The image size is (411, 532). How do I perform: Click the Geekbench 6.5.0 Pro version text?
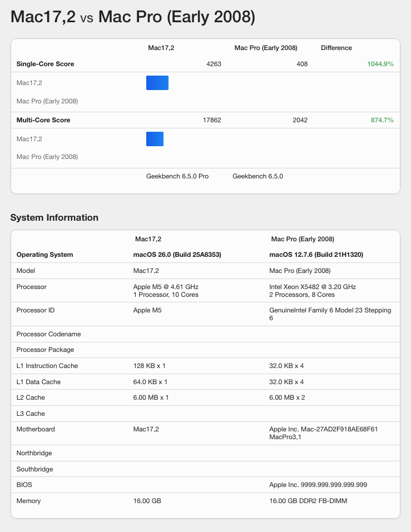pos(177,176)
